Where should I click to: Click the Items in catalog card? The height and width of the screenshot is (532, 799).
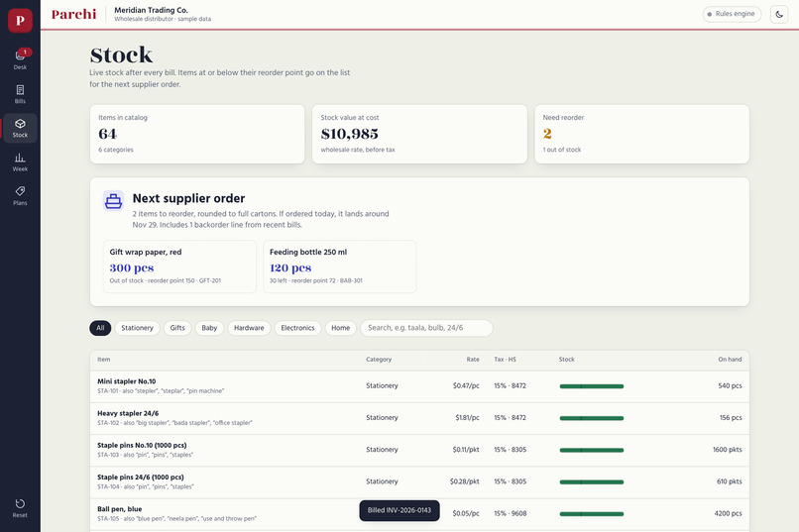[197, 134]
